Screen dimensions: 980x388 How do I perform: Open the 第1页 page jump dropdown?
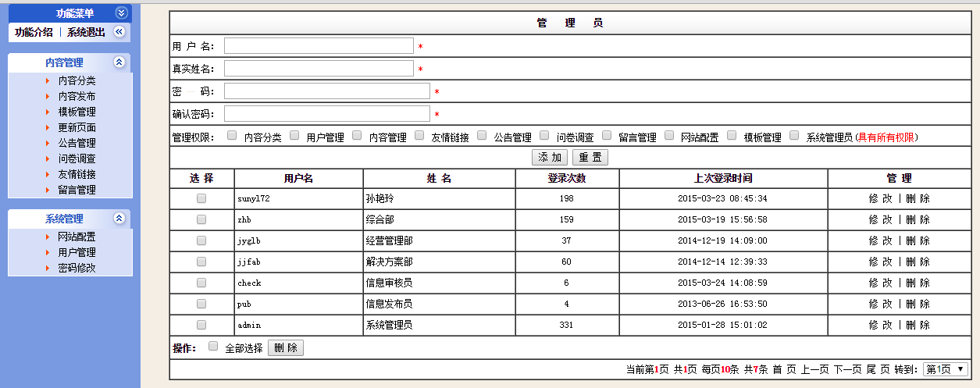pyautogui.click(x=946, y=369)
